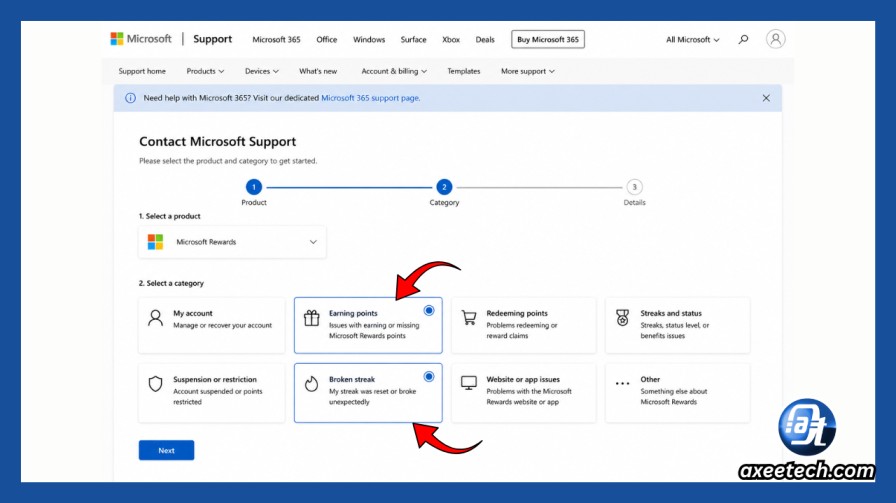
Task: Click the cart icon on Redeeming points card
Action: 469,318
